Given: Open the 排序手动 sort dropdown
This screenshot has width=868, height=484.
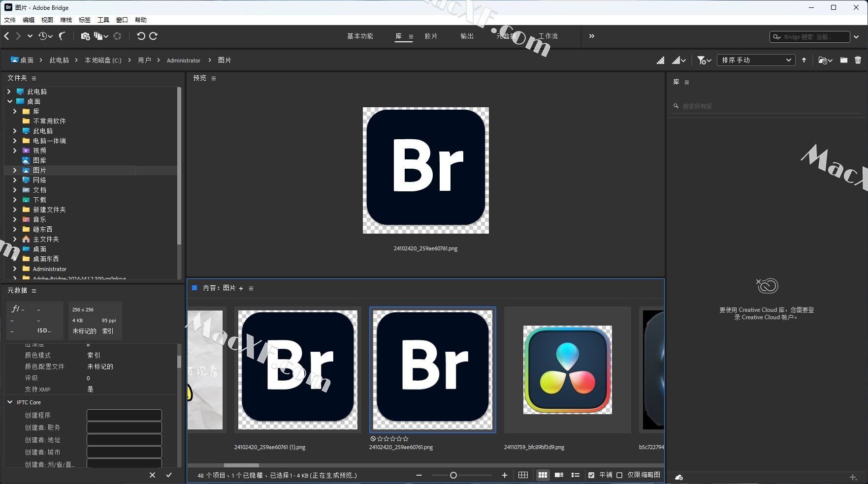Looking at the screenshot, I should [x=756, y=60].
